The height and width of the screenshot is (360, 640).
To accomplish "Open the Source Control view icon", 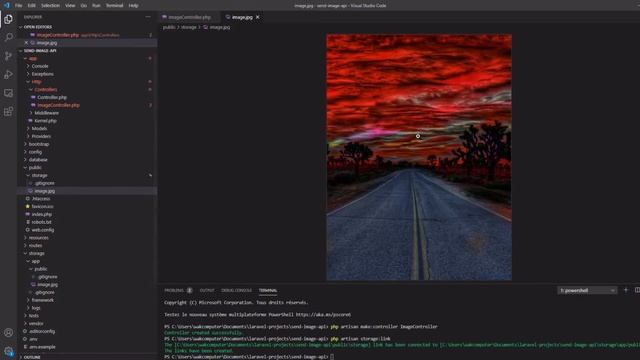I will pos(8,56).
